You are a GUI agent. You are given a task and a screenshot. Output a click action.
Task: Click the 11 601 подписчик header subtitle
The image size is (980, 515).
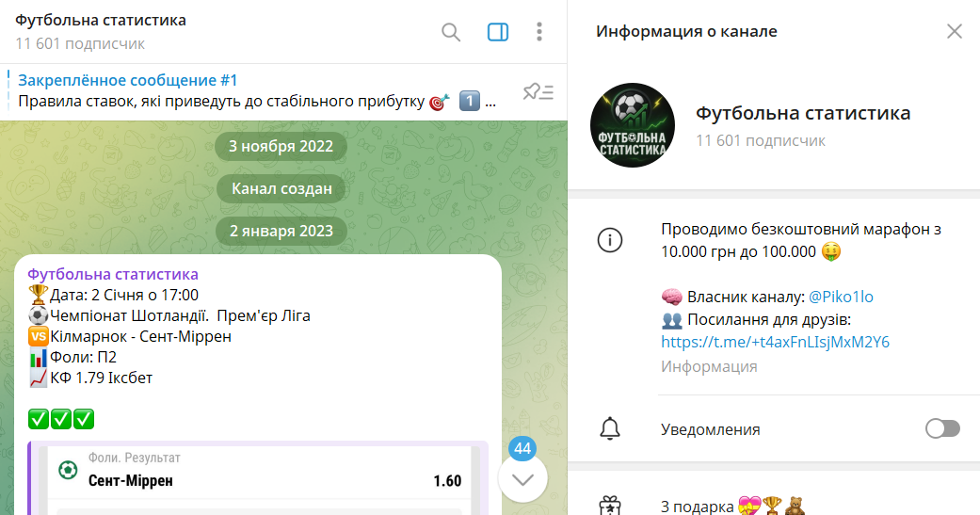click(80, 43)
